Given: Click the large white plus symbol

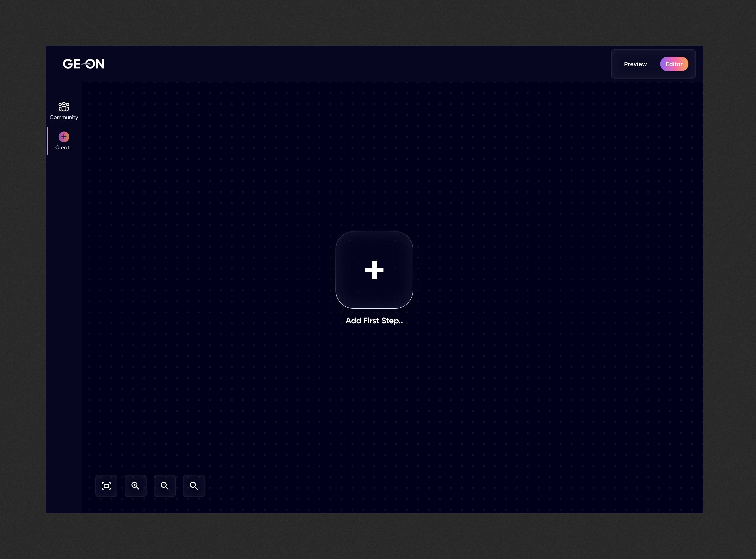Looking at the screenshot, I should click(374, 270).
